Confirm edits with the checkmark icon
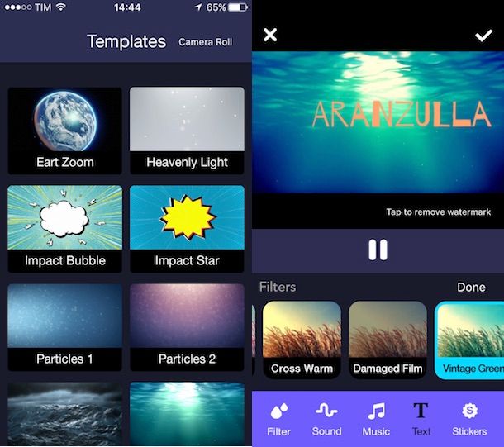The width and height of the screenshot is (504, 447). [x=483, y=36]
